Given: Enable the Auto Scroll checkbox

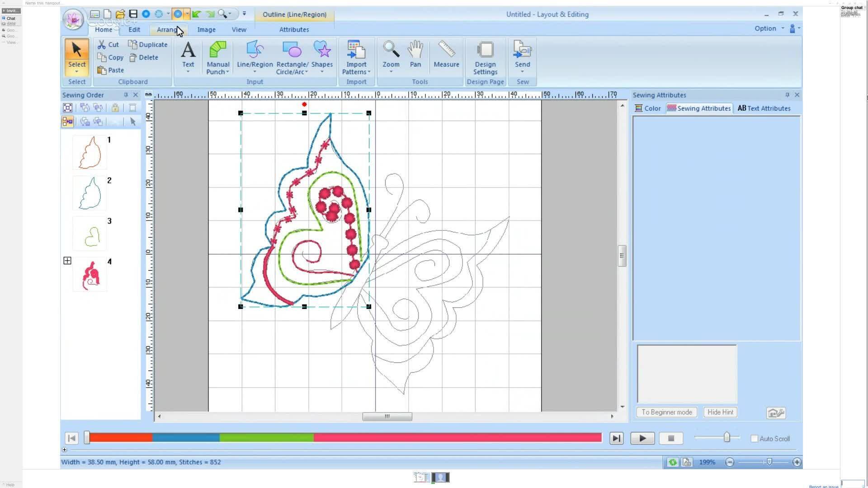Looking at the screenshot, I should point(754,438).
